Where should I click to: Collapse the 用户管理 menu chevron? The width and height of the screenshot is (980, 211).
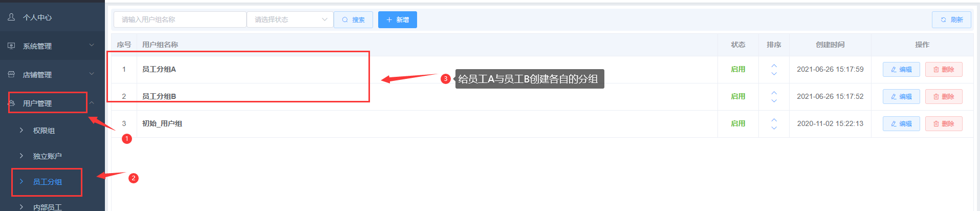92,103
